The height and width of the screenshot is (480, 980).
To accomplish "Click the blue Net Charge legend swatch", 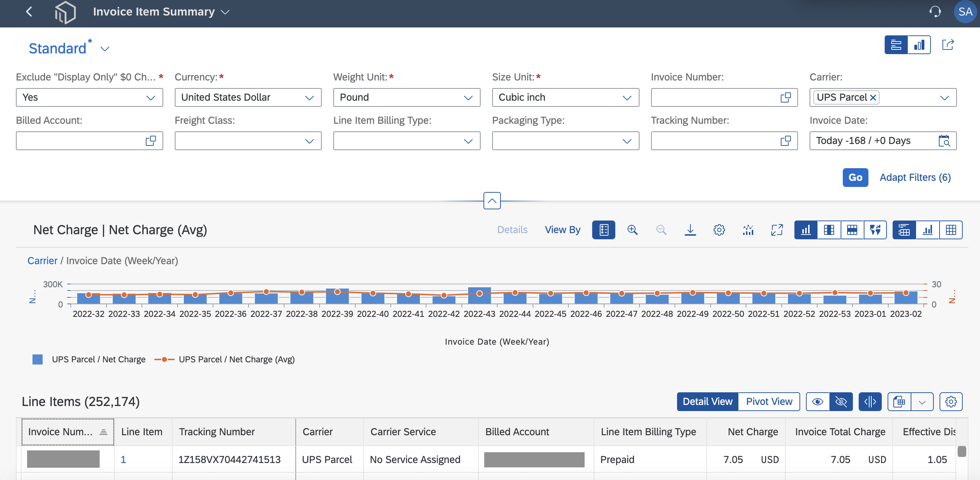I will pyautogui.click(x=37, y=359).
